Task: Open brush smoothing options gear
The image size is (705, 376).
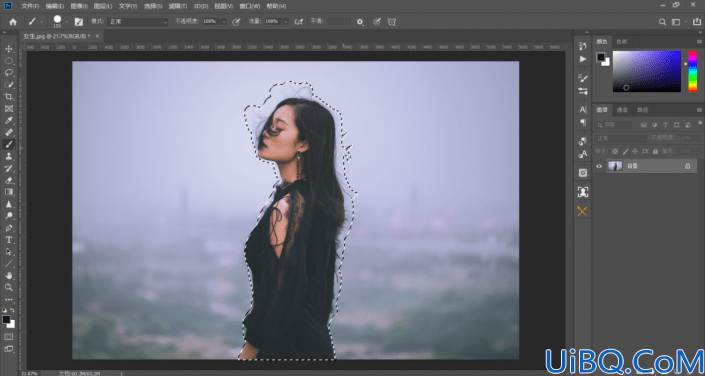Action: 360,22
